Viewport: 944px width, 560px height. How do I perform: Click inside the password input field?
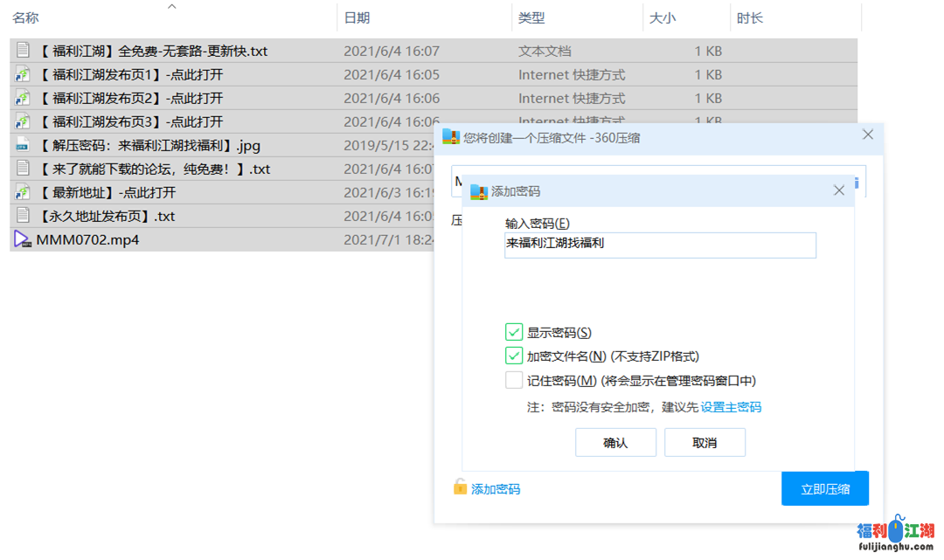660,245
